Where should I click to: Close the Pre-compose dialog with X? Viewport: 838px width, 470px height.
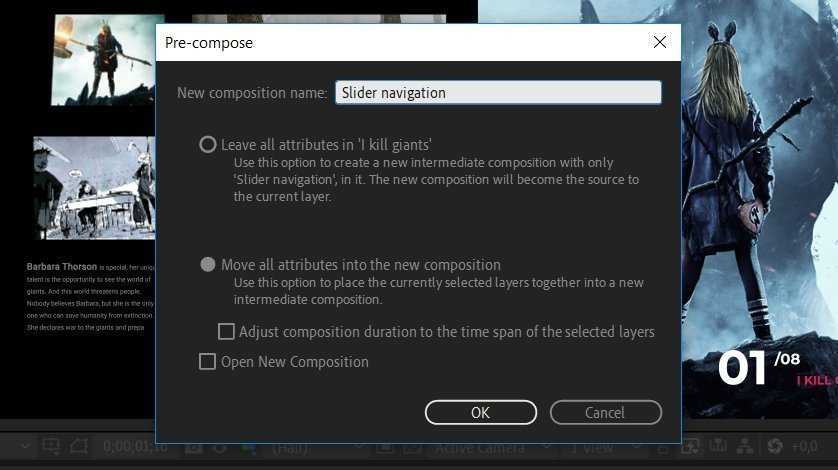point(659,42)
